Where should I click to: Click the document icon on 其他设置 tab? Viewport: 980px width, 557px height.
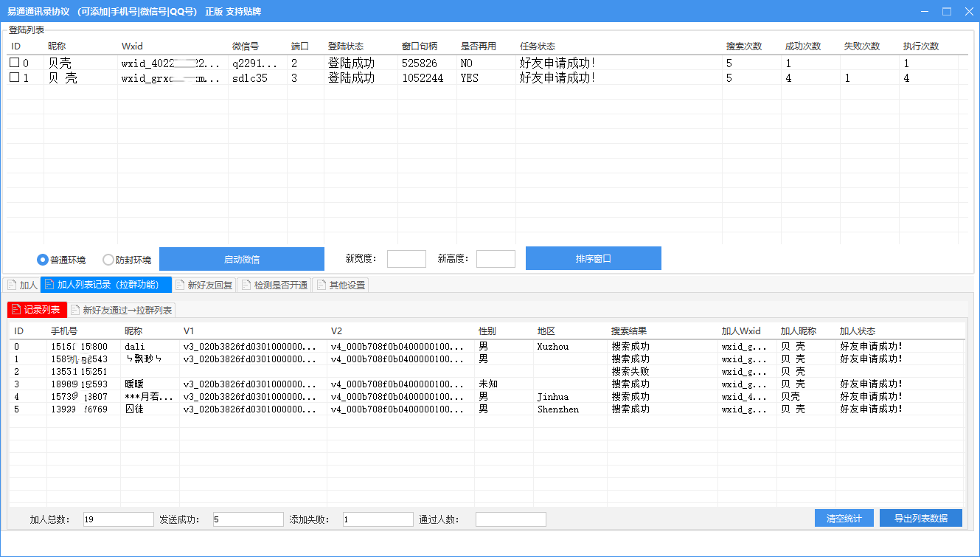[x=320, y=285]
